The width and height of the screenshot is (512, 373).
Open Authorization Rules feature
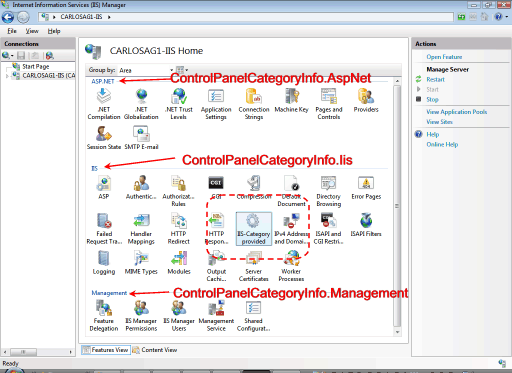(x=179, y=191)
